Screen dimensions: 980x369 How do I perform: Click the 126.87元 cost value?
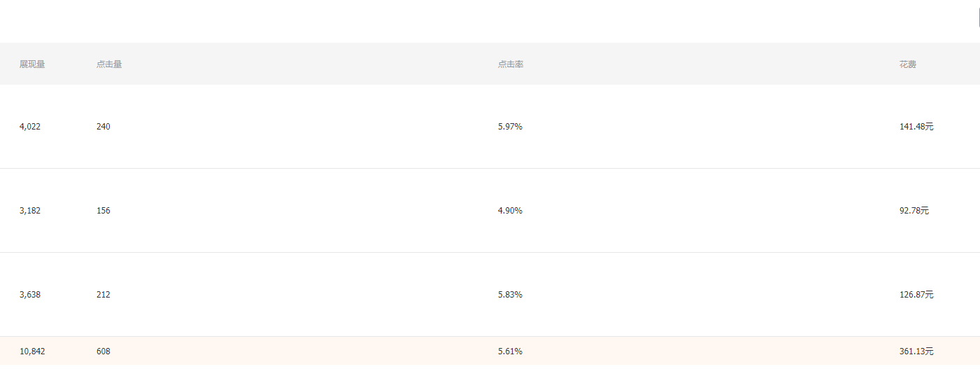(x=916, y=295)
